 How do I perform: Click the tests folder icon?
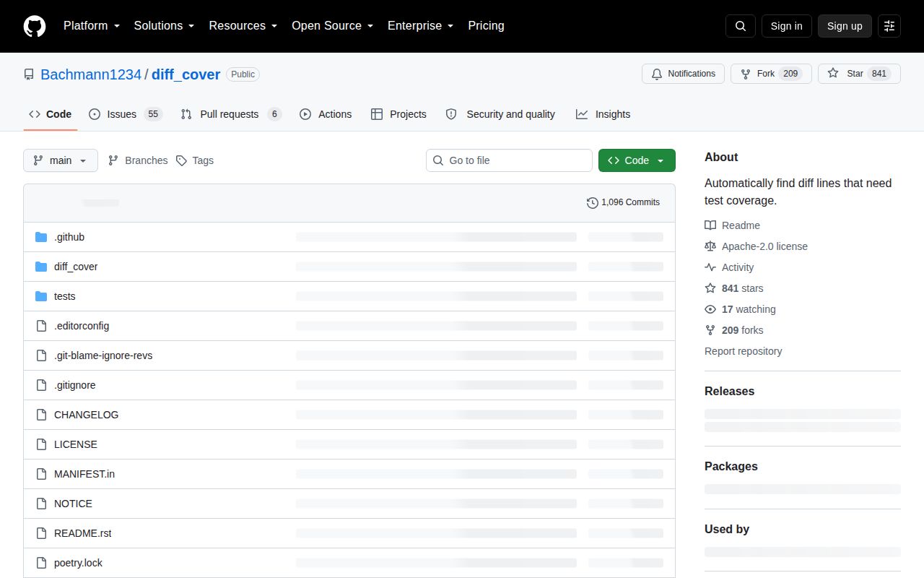(41, 296)
